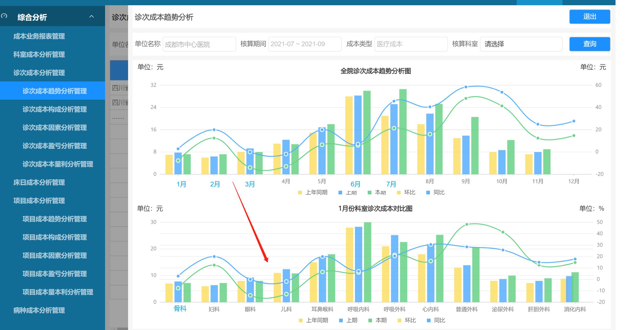Open 诊次成本因素分析管理 submenu item
The height and width of the screenshot is (330, 644).
pyautogui.click(x=55, y=127)
